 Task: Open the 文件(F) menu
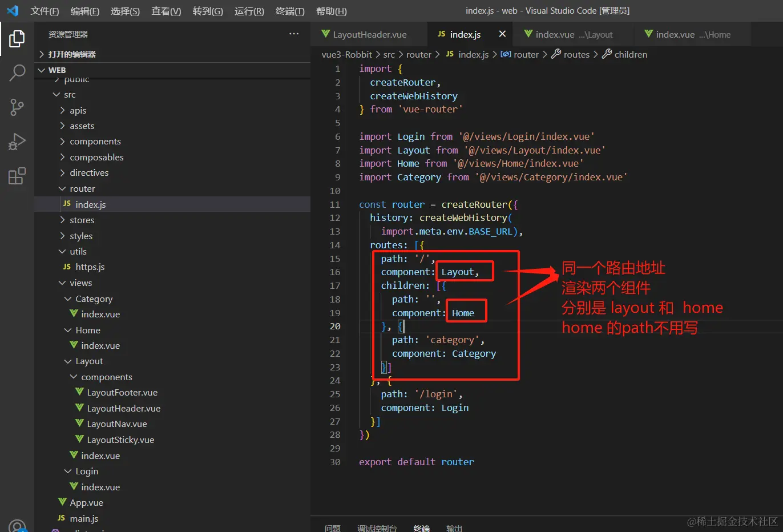point(45,11)
